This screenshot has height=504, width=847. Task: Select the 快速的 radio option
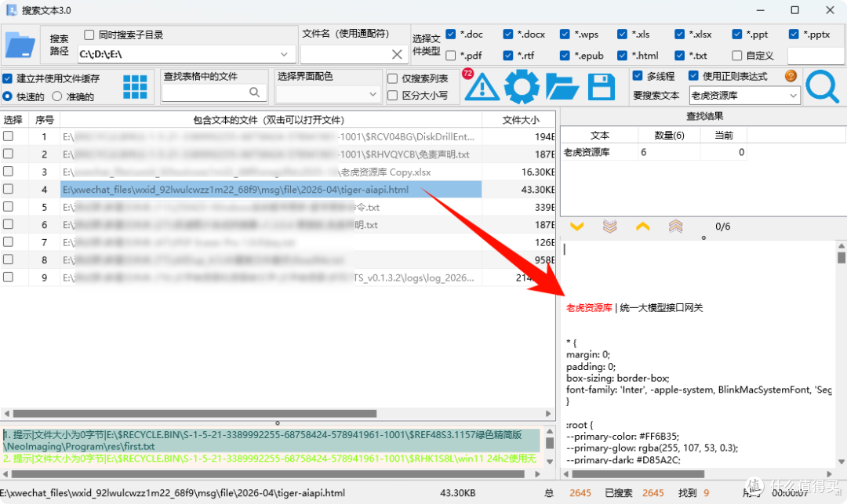[x=8, y=96]
